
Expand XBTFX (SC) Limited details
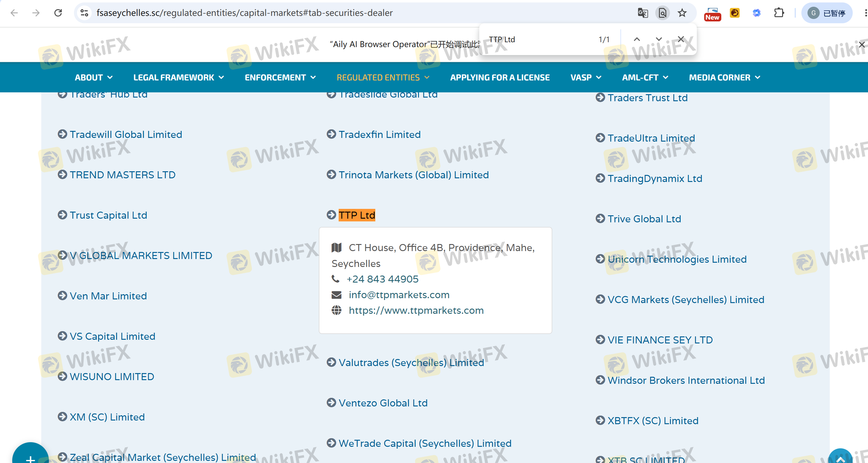coord(653,420)
